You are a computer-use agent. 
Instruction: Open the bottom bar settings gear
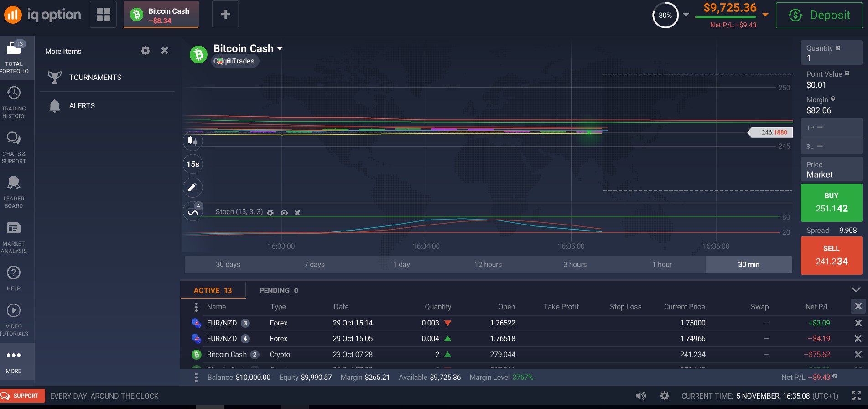[x=665, y=396]
